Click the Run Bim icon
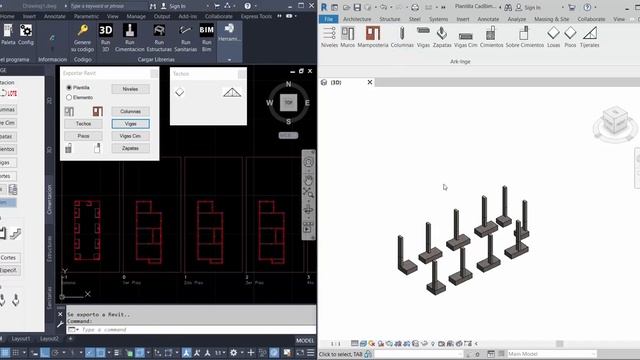The height and width of the screenshot is (360, 640). 207,31
